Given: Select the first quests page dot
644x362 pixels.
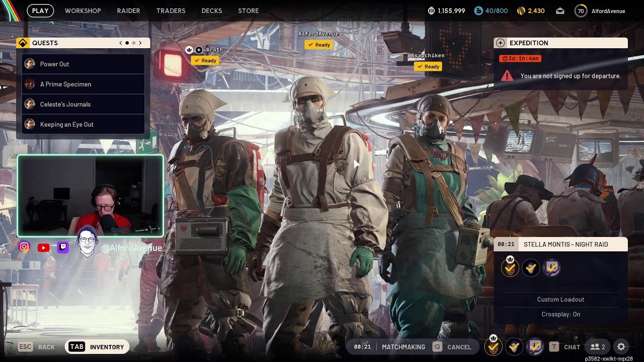Looking at the screenshot, I should pyautogui.click(x=127, y=43).
